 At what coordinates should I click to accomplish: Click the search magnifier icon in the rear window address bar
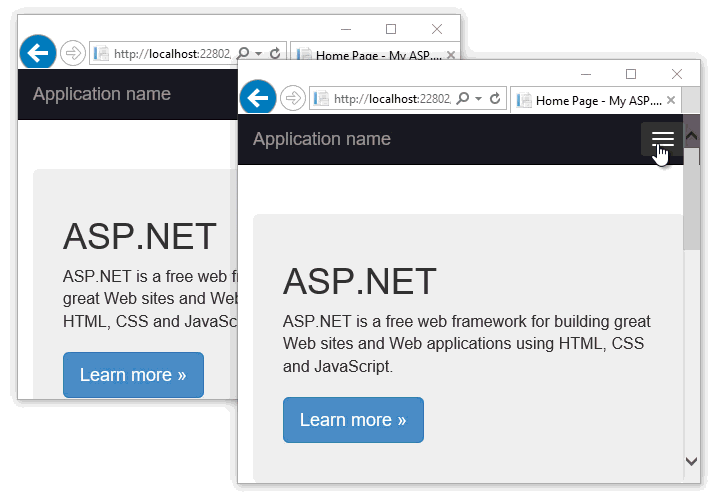coord(243,53)
